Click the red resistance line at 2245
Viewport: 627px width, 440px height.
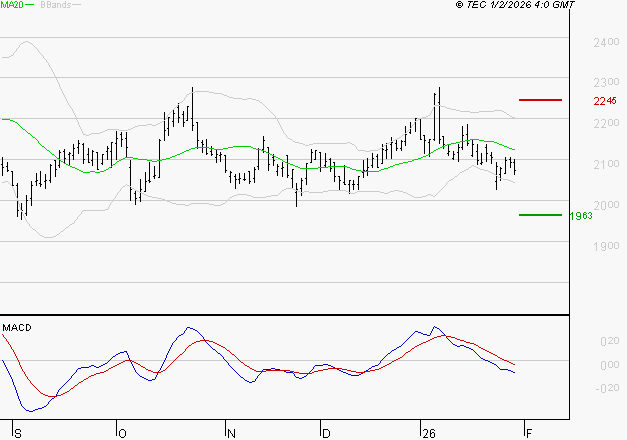[x=540, y=100]
